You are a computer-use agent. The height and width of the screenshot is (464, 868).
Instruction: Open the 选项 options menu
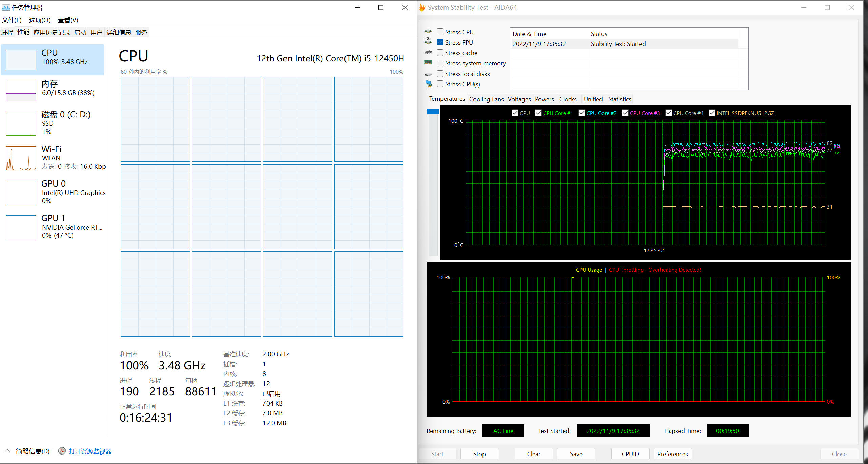tap(39, 20)
